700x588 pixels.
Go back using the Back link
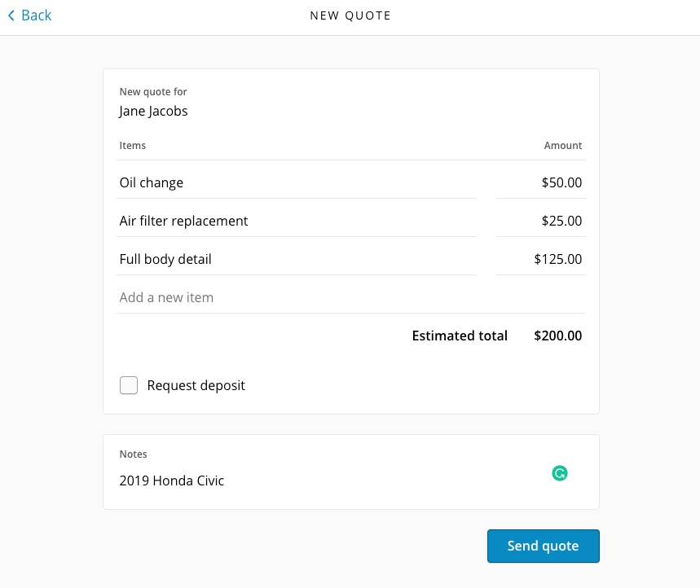pyautogui.click(x=36, y=15)
